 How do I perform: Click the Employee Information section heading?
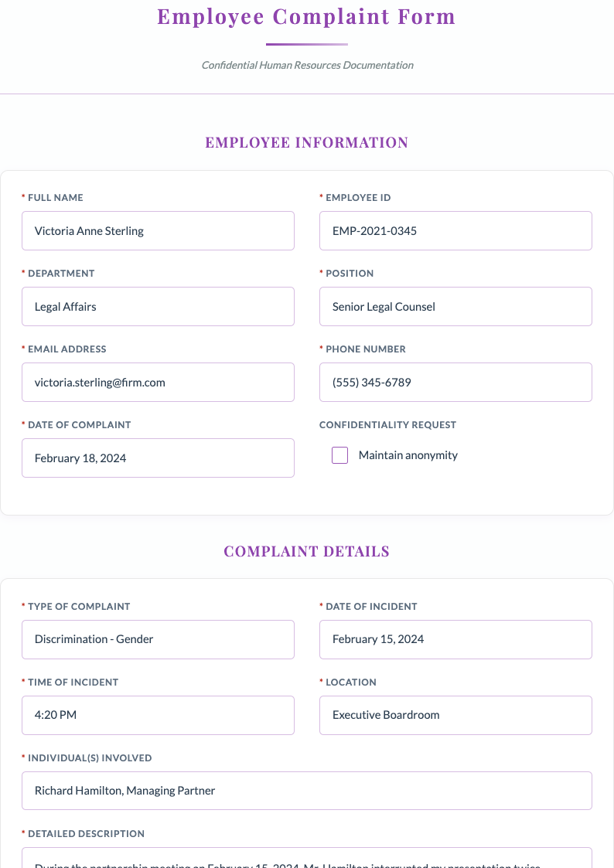306,142
